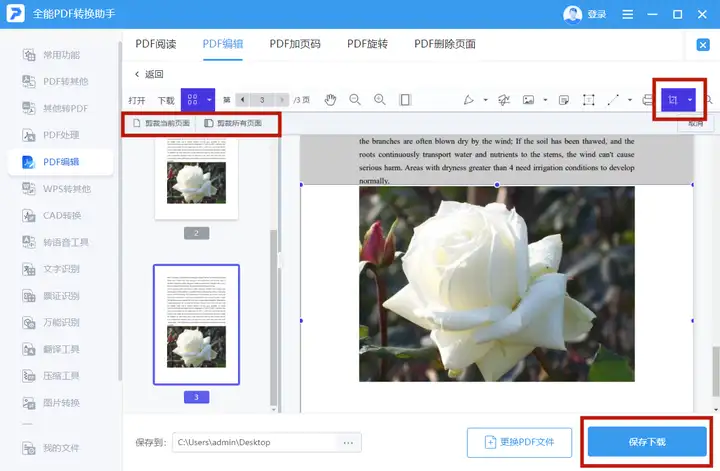Go to previous page arrow

(242, 100)
